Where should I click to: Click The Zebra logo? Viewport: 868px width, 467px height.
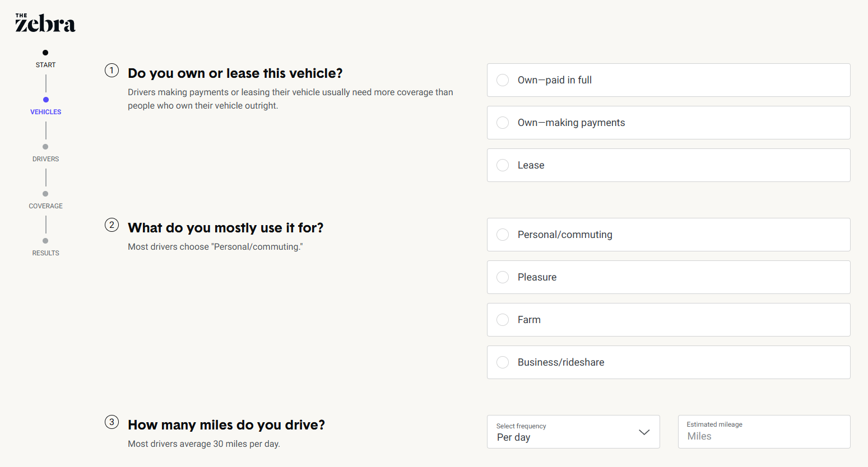point(45,23)
